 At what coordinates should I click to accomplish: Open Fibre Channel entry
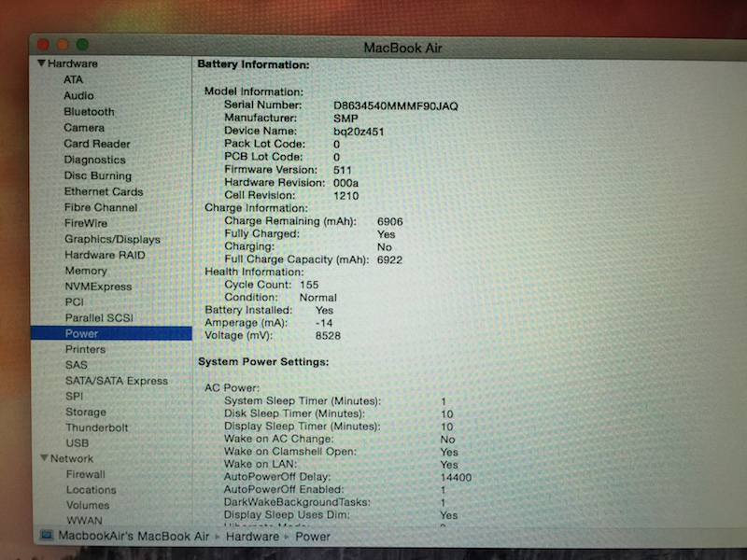point(101,207)
